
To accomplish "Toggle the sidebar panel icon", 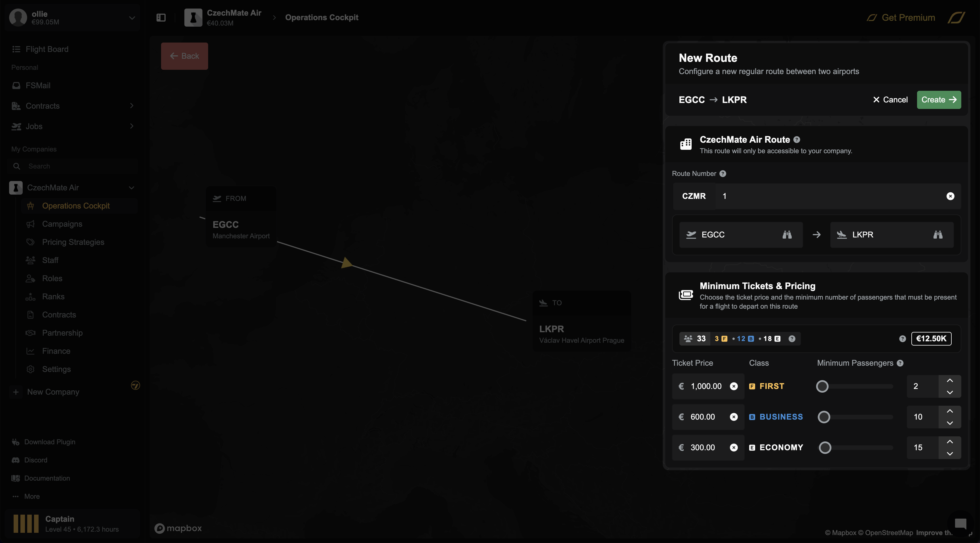I will coord(161,18).
